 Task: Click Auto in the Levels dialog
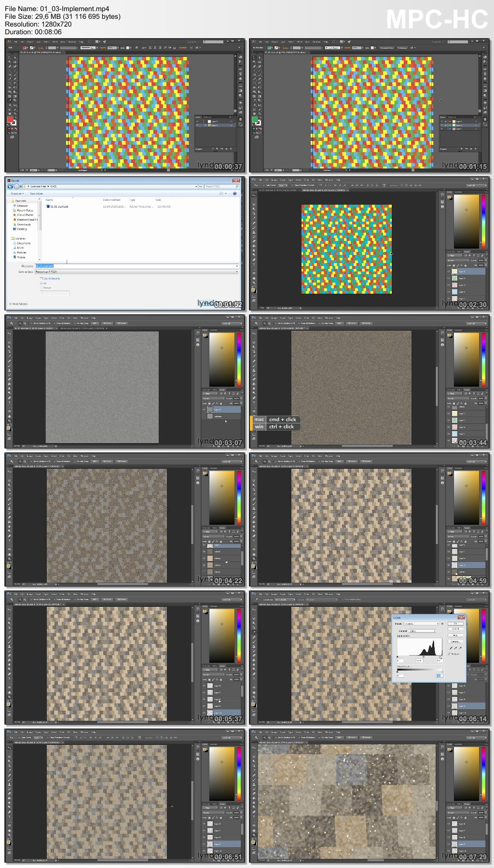click(x=455, y=635)
